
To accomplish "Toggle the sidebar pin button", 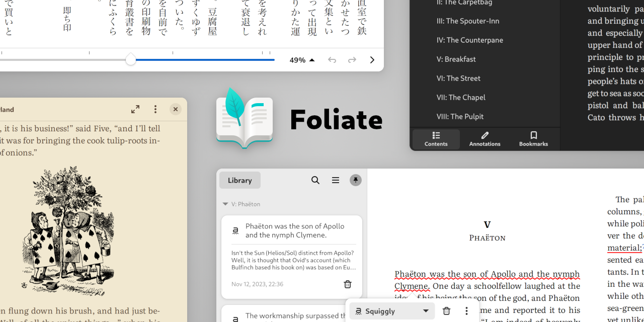I will click(x=356, y=180).
